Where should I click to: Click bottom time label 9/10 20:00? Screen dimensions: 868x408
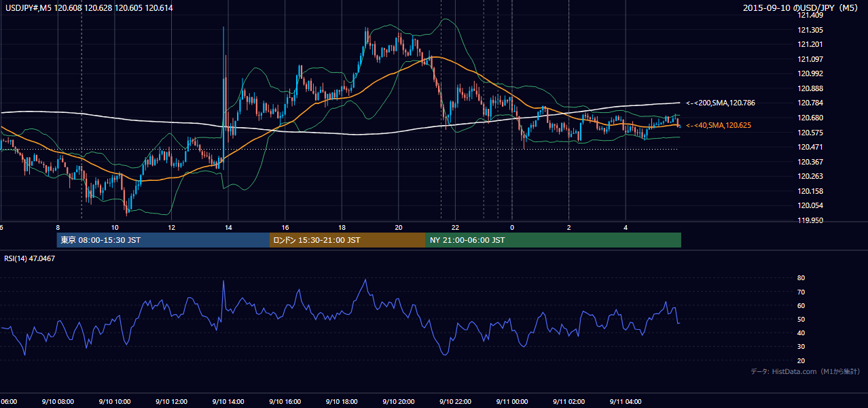398,402
